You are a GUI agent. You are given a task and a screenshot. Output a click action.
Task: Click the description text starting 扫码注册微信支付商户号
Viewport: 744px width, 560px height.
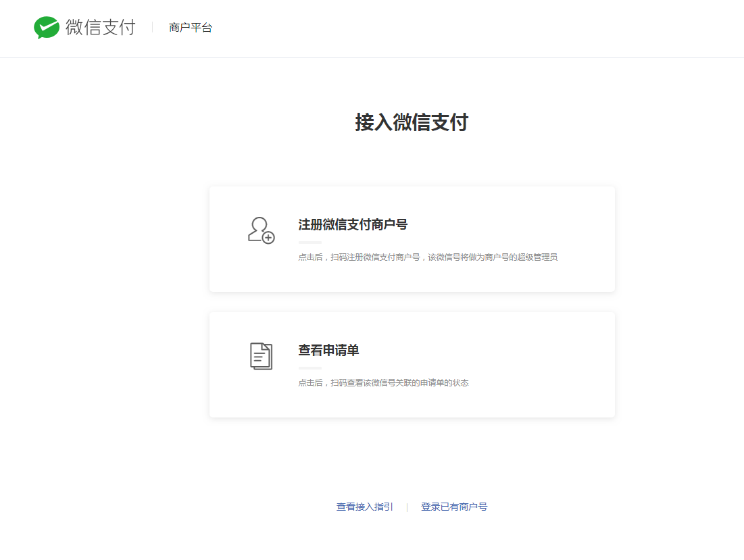pyautogui.click(x=428, y=257)
